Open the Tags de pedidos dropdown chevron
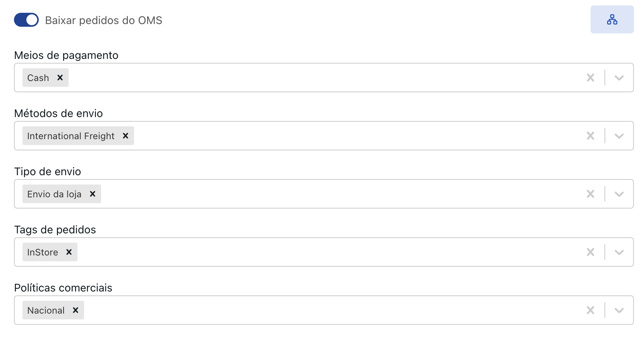 pos(619,252)
